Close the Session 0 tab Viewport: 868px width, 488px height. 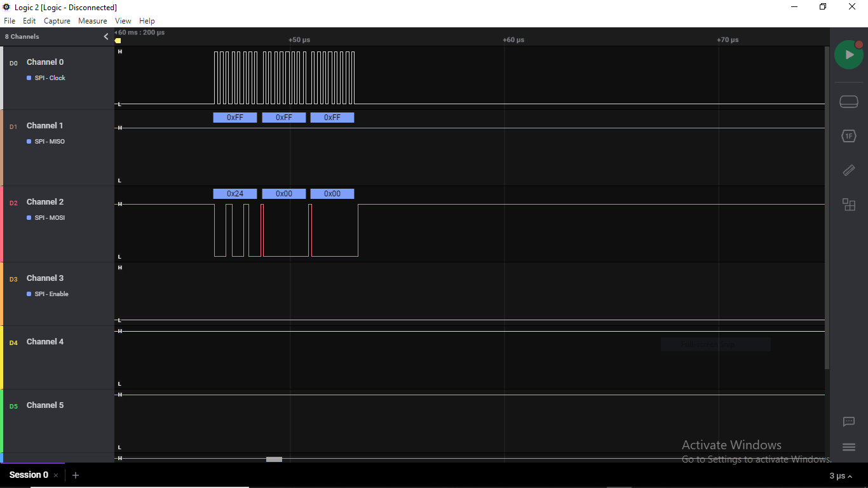pyautogui.click(x=56, y=475)
